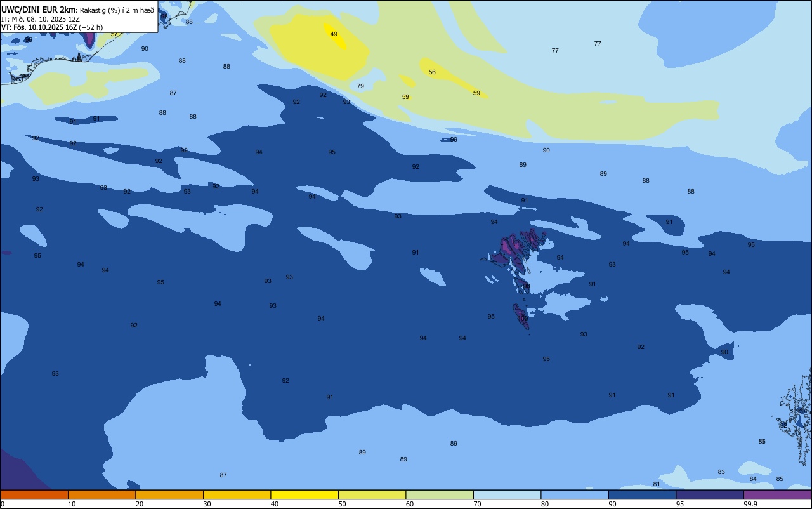This screenshot has height=509, width=812.
Task: Click the "VT: Fös. 10.10.2025 16Z (+52 h)" line
Action: 52,27
